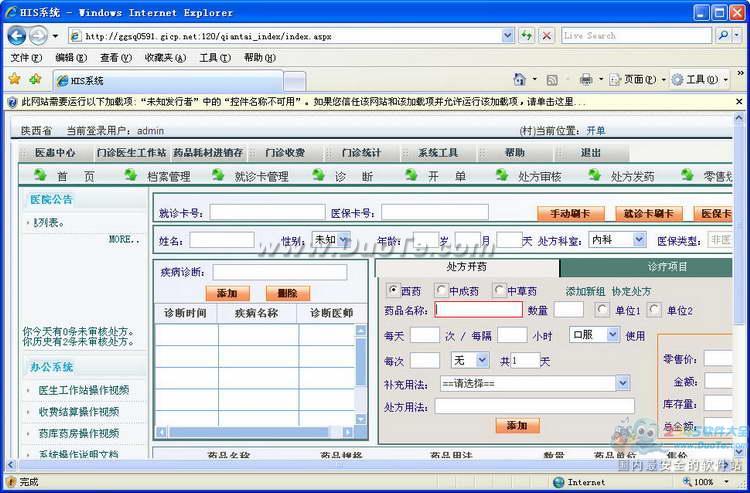The height and width of the screenshot is (493, 750).
Task: Click the IE Back navigation button
Action: click(x=17, y=35)
